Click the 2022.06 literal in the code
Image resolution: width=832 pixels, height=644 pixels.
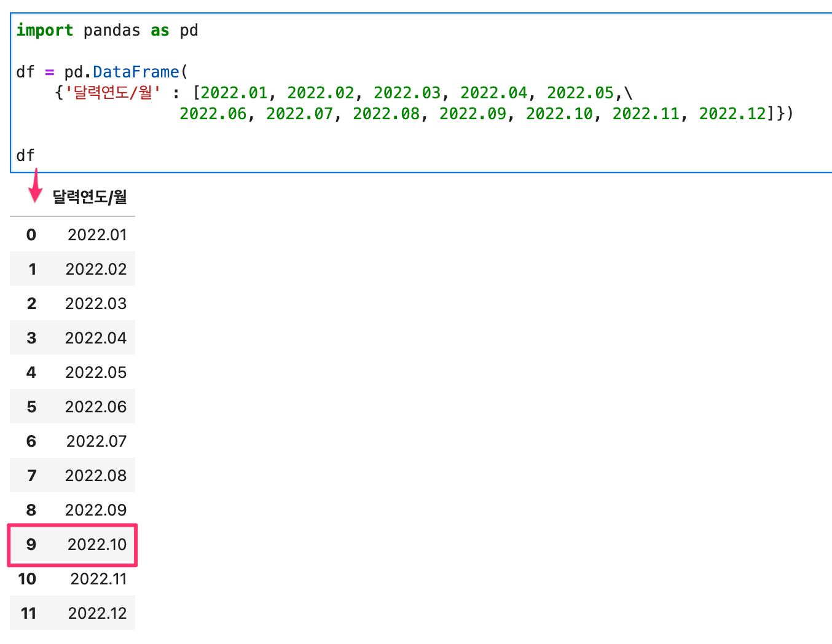click(213, 114)
